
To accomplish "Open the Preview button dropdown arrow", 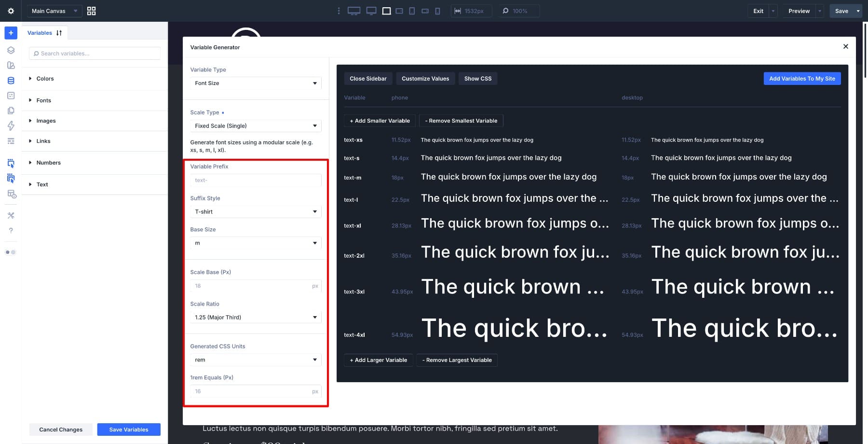I will 819,11.
